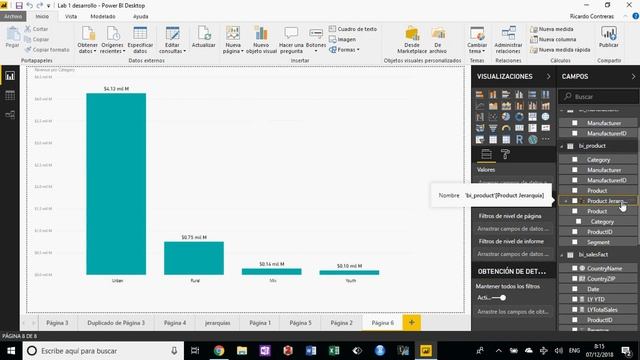Check the CountryZIP field checkbox
Viewport: 640px width, 360px height.
[x=575, y=278]
